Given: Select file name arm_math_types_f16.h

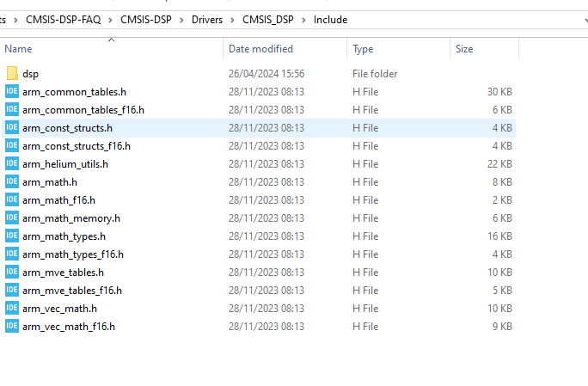Looking at the screenshot, I should (x=73, y=254).
